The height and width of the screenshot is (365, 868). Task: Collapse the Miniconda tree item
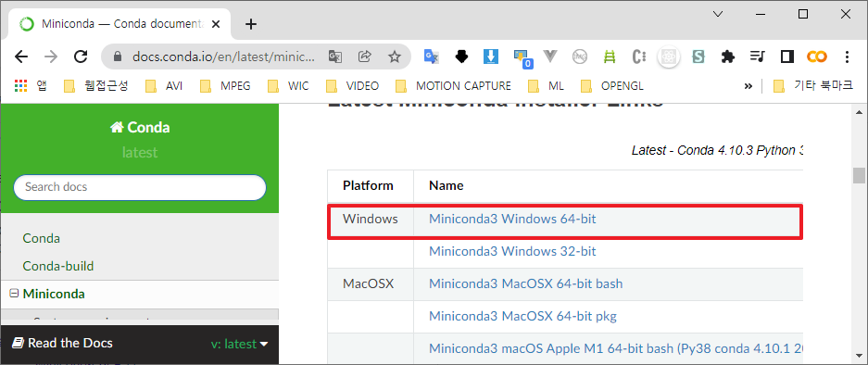[14, 294]
